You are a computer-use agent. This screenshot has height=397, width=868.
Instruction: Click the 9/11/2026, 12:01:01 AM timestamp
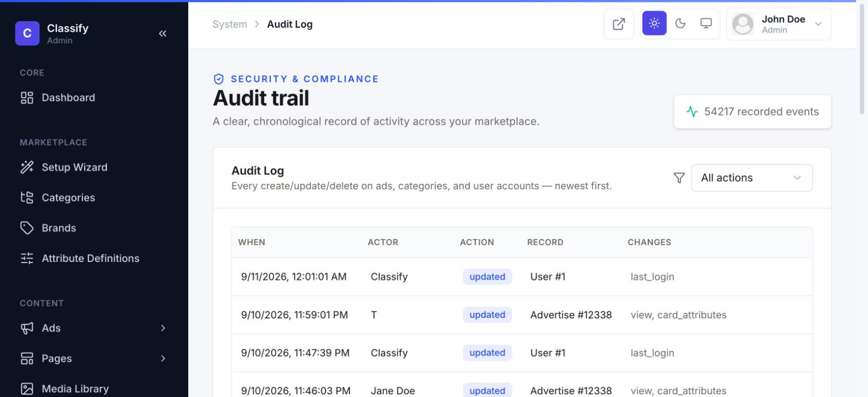(294, 277)
